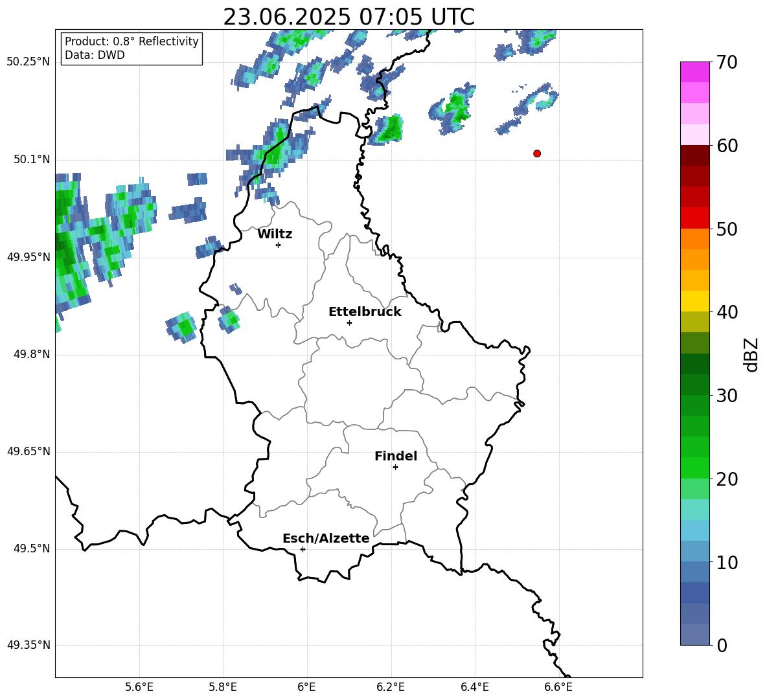Screen dimensions: 767x700
Task: Click the Ettelbruck location cross marker
Action: pyautogui.click(x=349, y=322)
